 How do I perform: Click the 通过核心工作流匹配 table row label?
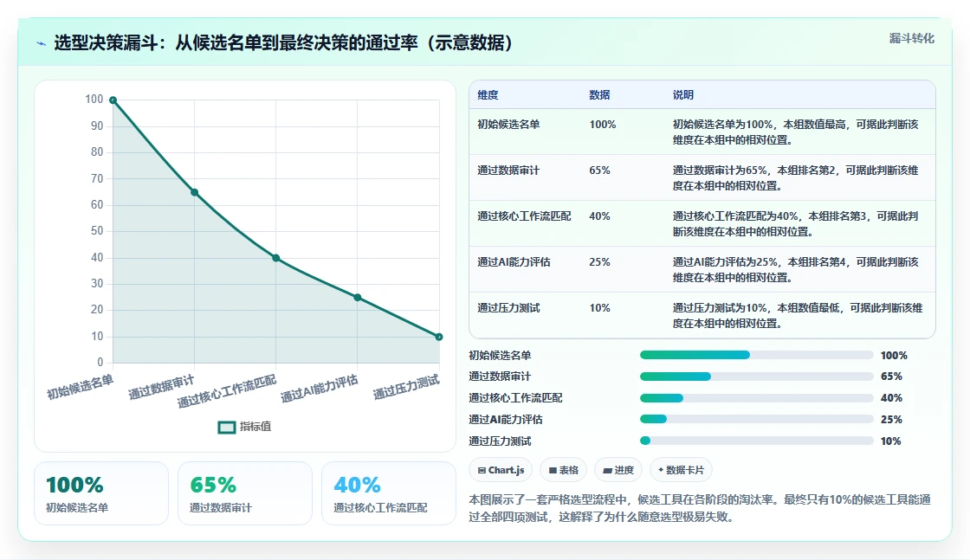[x=524, y=216]
